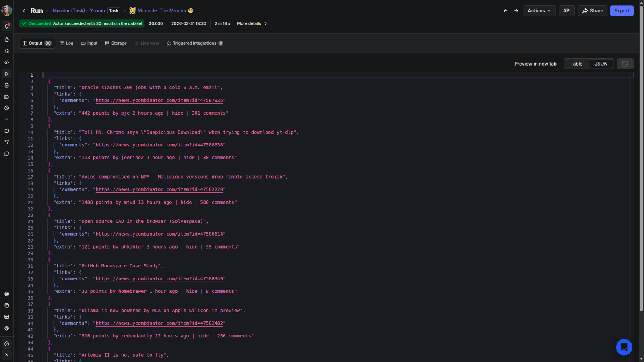Switch to the Output tab
Image resolution: width=644 pixels, height=362 pixels.
pos(37,43)
